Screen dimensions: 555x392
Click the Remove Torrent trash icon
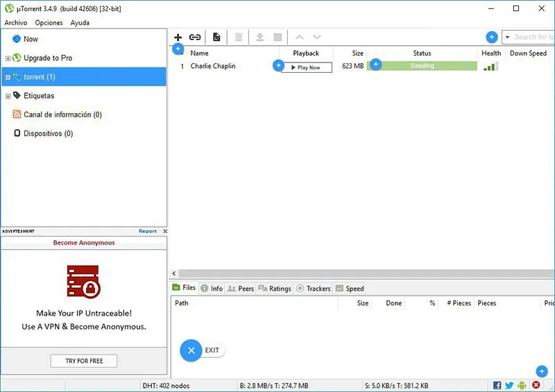[x=239, y=37]
